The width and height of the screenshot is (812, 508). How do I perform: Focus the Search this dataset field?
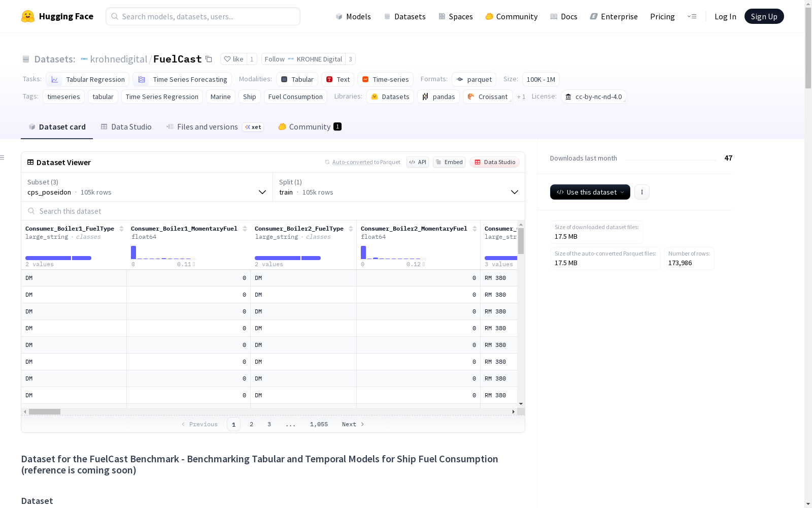pyautogui.click(x=273, y=211)
